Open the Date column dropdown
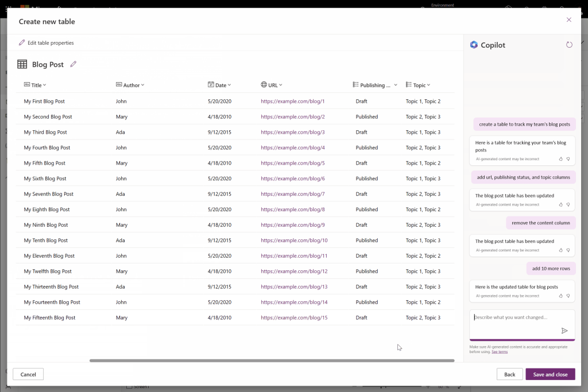This screenshot has width=588, height=392. [229, 85]
